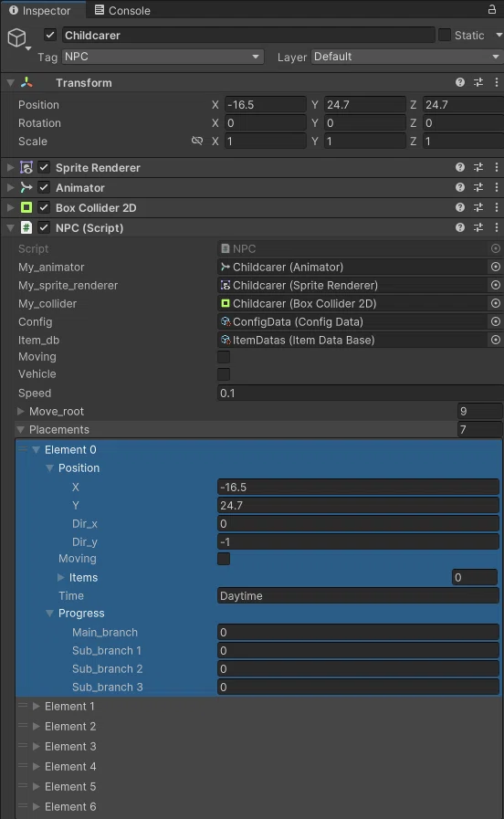Open NPC (Script) presets icon

(x=478, y=227)
